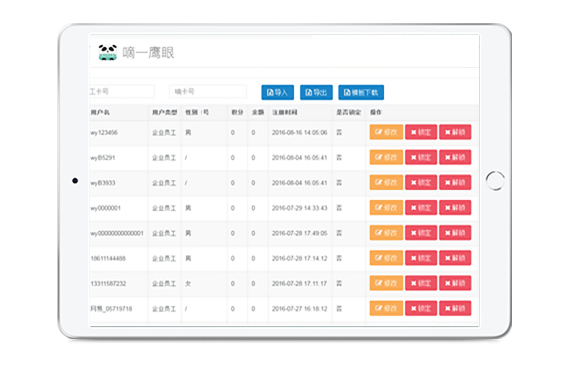Click the 操作 column header
The width and height of the screenshot is (570, 370).
click(x=376, y=112)
